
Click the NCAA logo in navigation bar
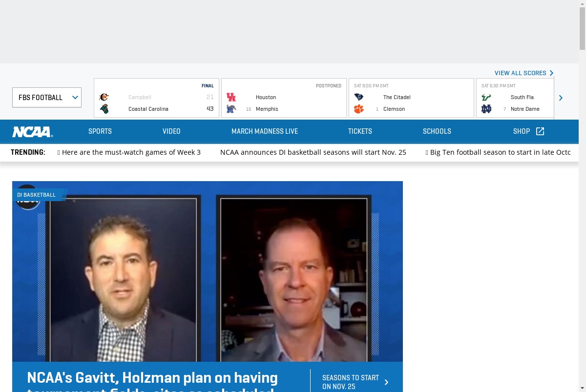click(33, 132)
